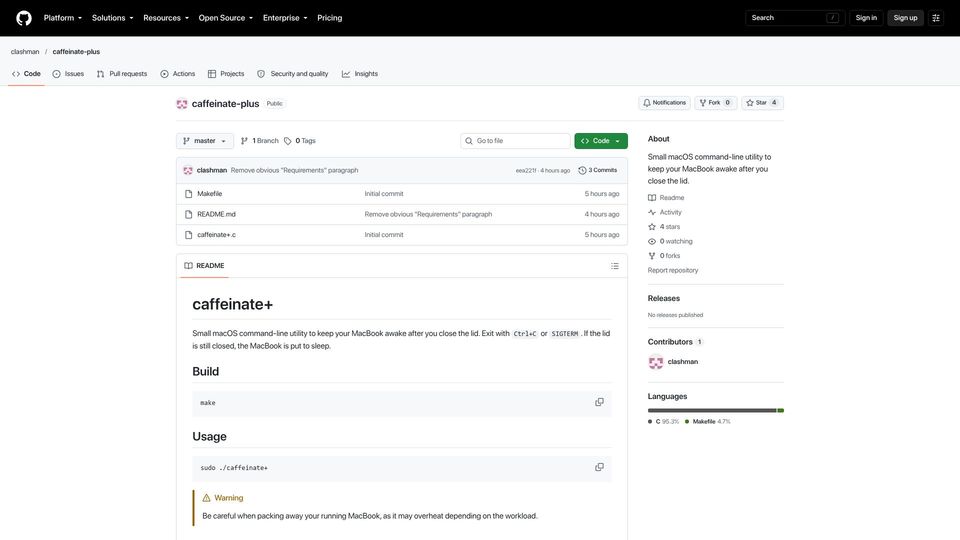The width and height of the screenshot is (960, 540).
Task: Go to the Pricing page
Action: [x=329, y=18]
